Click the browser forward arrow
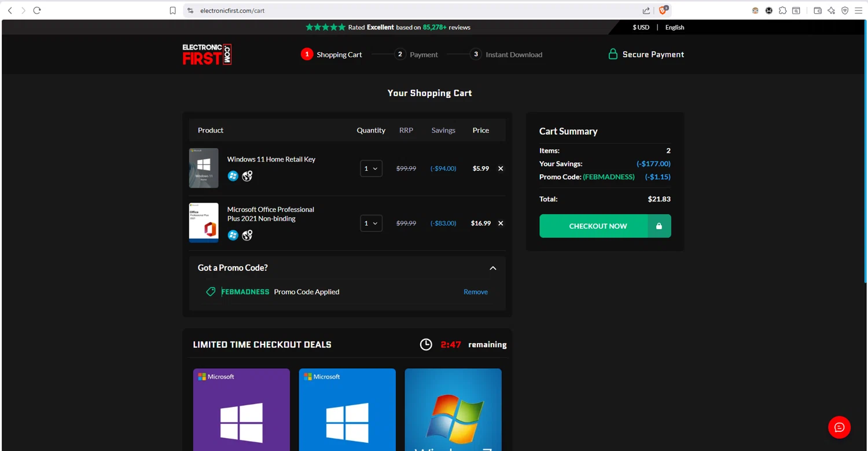Image resolution: width=868 pixels, height=451 pixels. click(x=23, y=10)
